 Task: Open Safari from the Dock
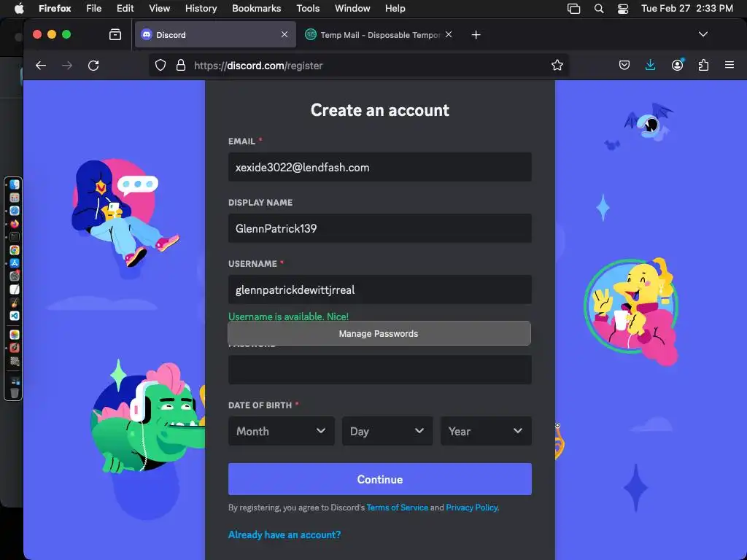[15, 211]
